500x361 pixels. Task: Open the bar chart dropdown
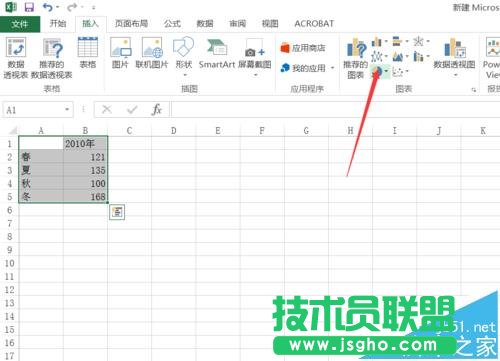[407, 42]
